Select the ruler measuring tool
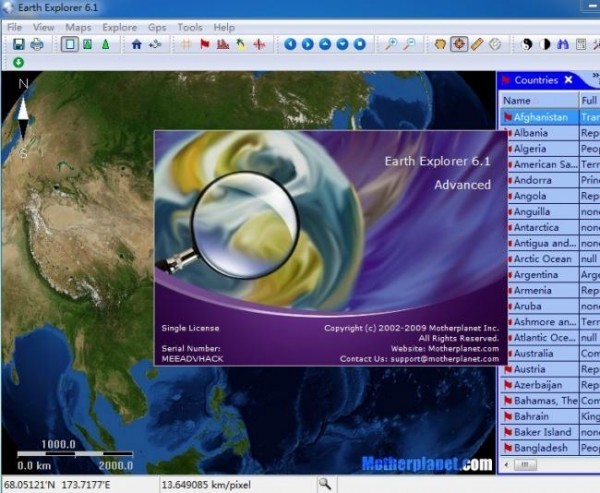Viewport: 600px width, 493px height. click(x=477, y=44)
